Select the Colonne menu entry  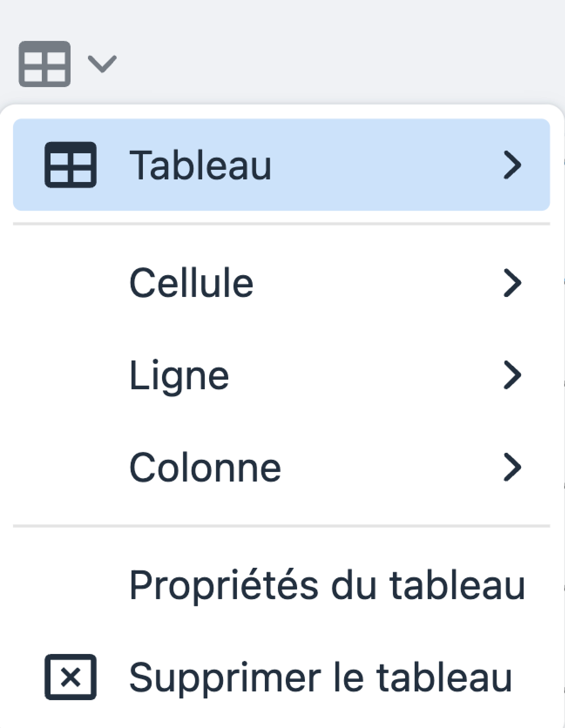coord(205,468)
